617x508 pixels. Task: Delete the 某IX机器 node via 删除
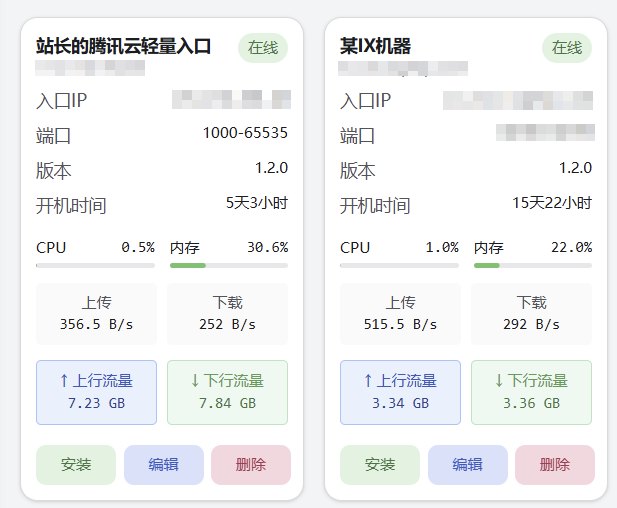(x=555, y=465)
